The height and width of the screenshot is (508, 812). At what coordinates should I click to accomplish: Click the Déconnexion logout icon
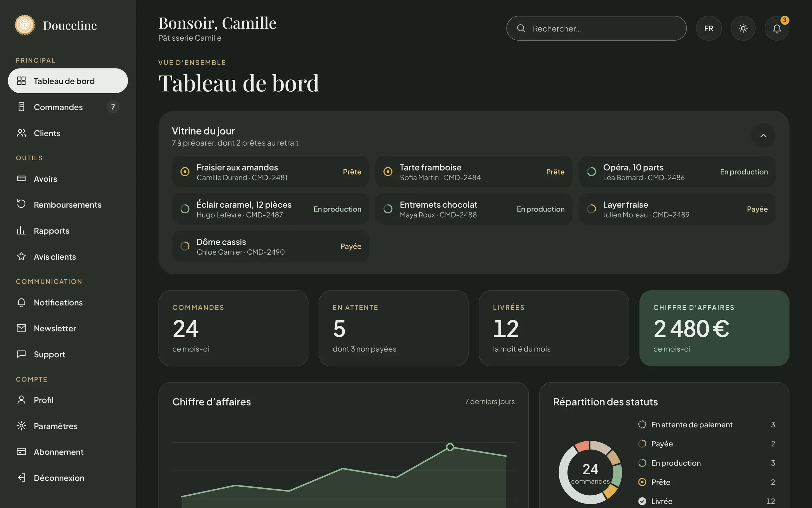22,478
